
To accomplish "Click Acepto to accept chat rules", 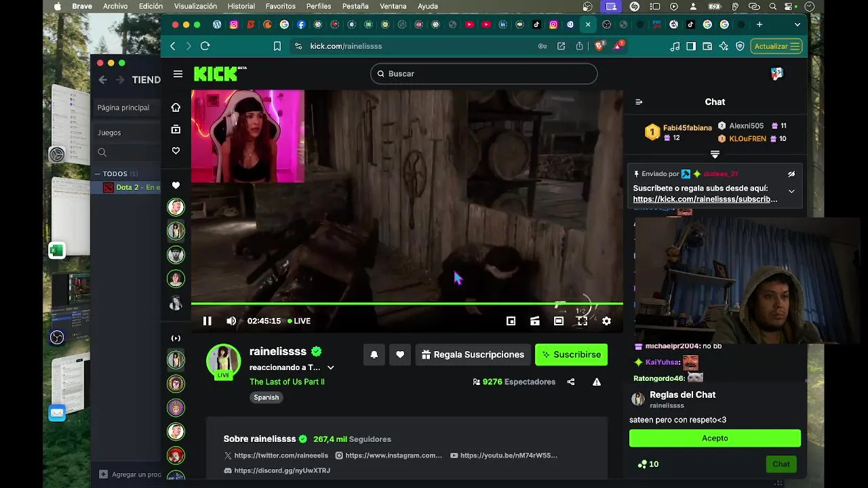I will [x=715, y=439].
